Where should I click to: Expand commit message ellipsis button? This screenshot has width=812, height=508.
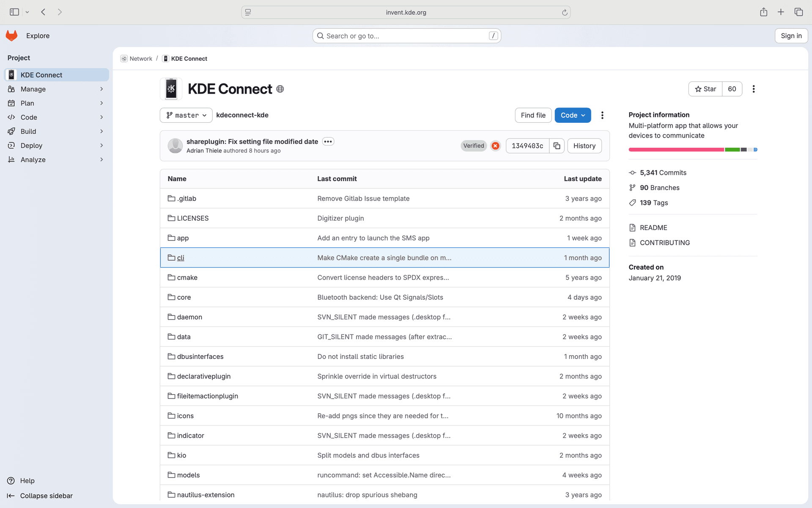(328, 141)
